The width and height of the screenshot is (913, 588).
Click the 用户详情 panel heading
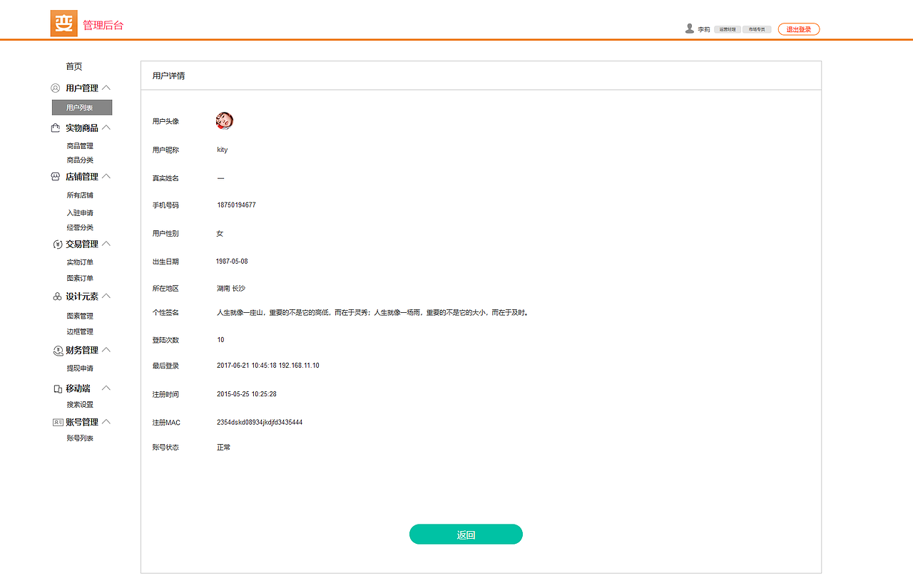pos(168,76)
